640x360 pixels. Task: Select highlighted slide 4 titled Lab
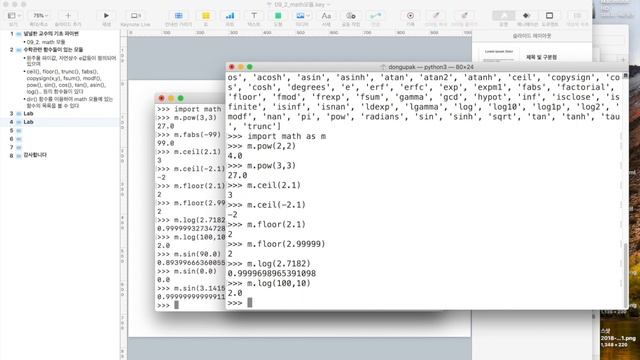[60, 122]
